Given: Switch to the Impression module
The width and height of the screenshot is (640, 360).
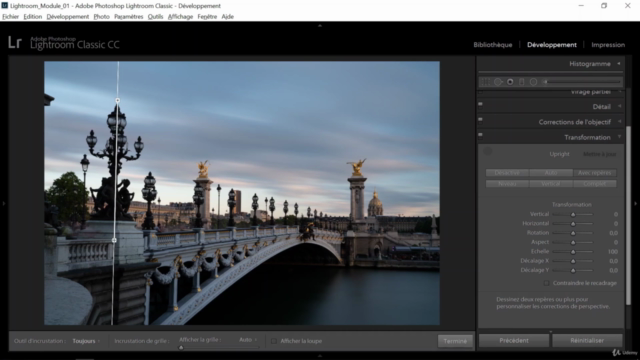Looking at the screenshot, I should point(608,44).
